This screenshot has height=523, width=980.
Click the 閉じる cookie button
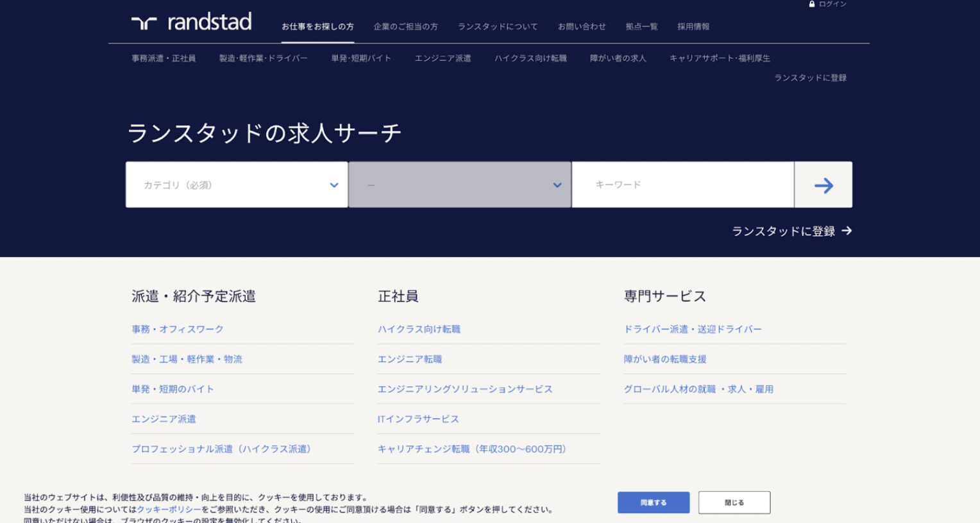point(734,502)
